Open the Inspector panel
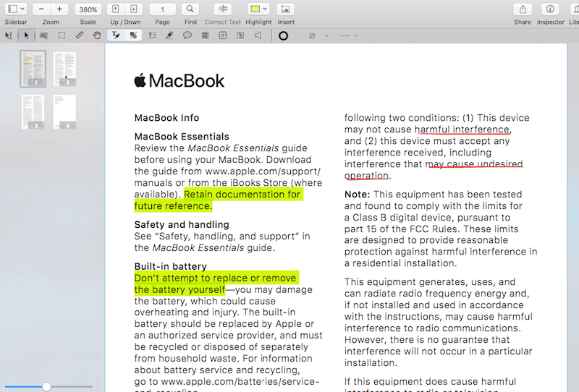 pyautogui.click(x=550, y=9)
